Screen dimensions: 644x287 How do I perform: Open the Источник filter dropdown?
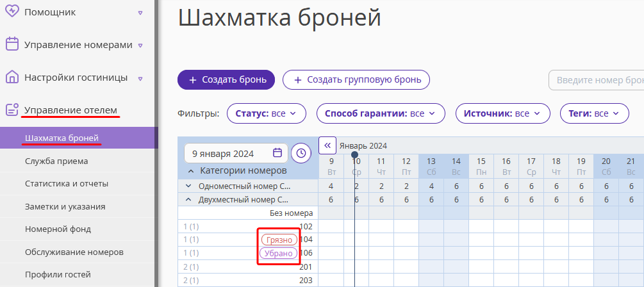pyautogui.click(x=503, y=113)
